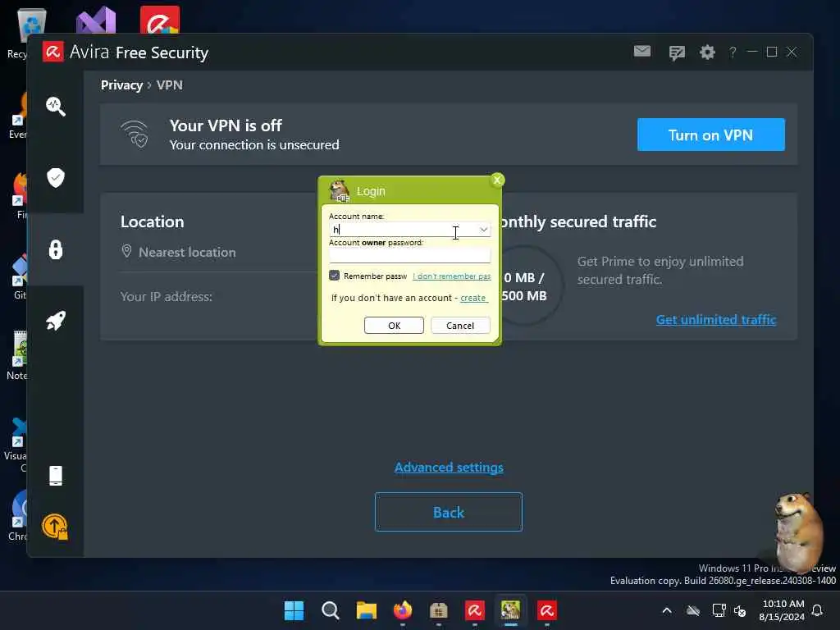Open taskbar Search
840x630 pixels.
pos(330,610)
